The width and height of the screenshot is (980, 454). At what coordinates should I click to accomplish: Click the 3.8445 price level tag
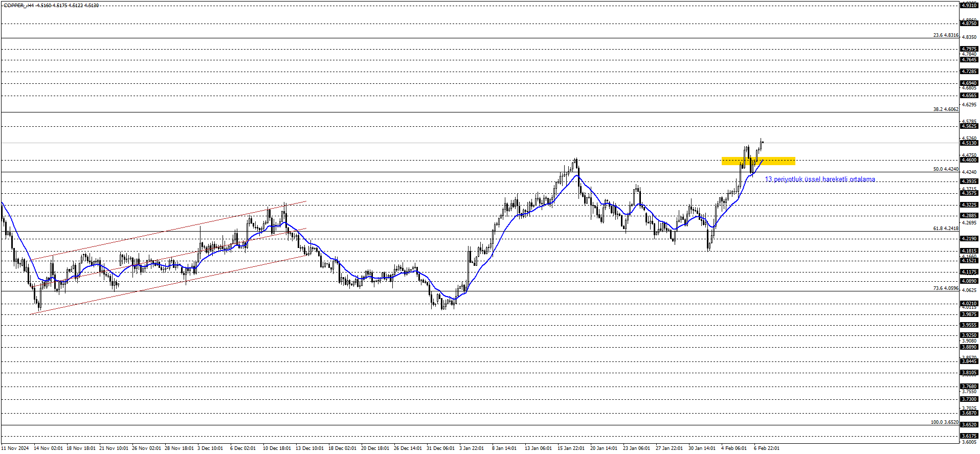pos(969,361)
